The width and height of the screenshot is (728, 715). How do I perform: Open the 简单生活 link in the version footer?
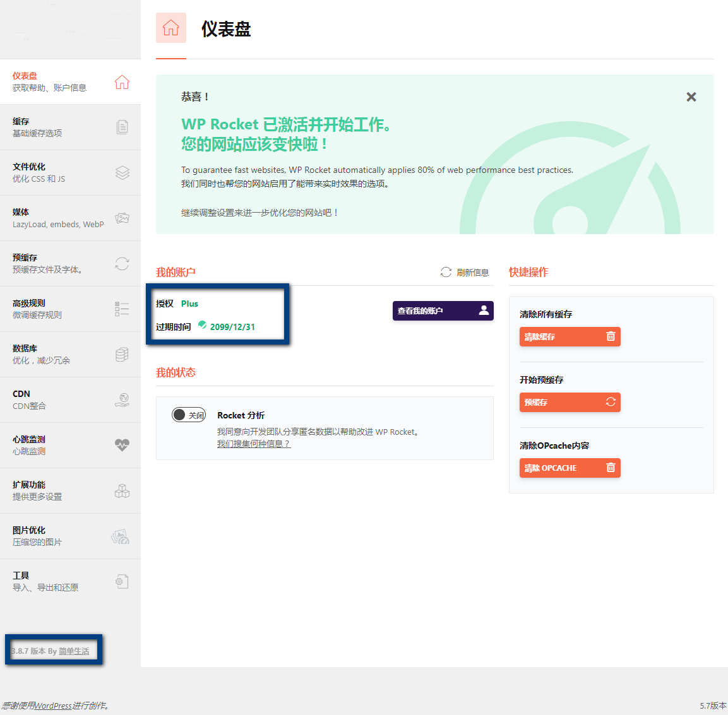(74, 651)
